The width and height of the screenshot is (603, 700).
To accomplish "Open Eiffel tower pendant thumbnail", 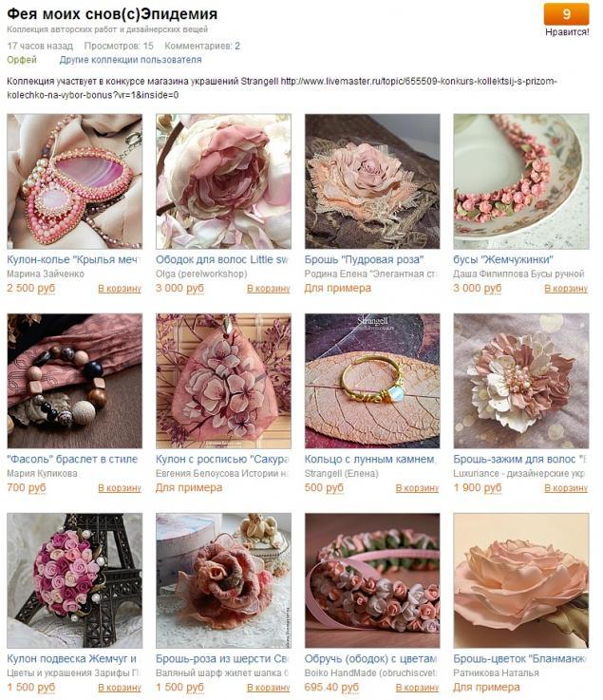I will click(74, 580).
